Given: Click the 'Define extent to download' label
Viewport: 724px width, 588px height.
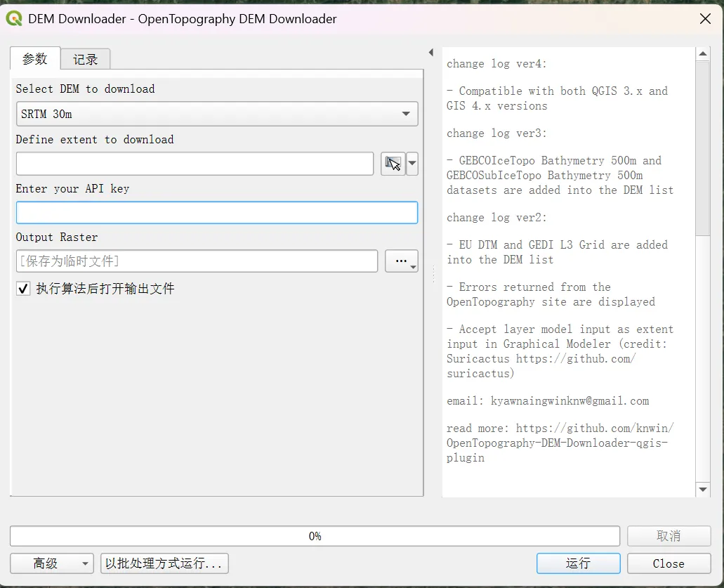Looking at the screenshot, I should point(95,140).
